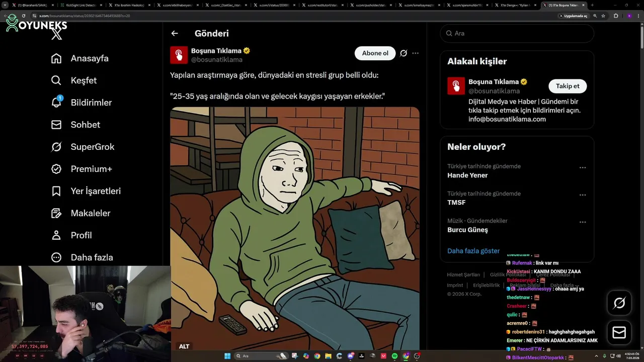Click Takip et follow button
Image resolution: width=644 pixels, height=362 pixels.
pyautogui.click(x=568, y=86)
